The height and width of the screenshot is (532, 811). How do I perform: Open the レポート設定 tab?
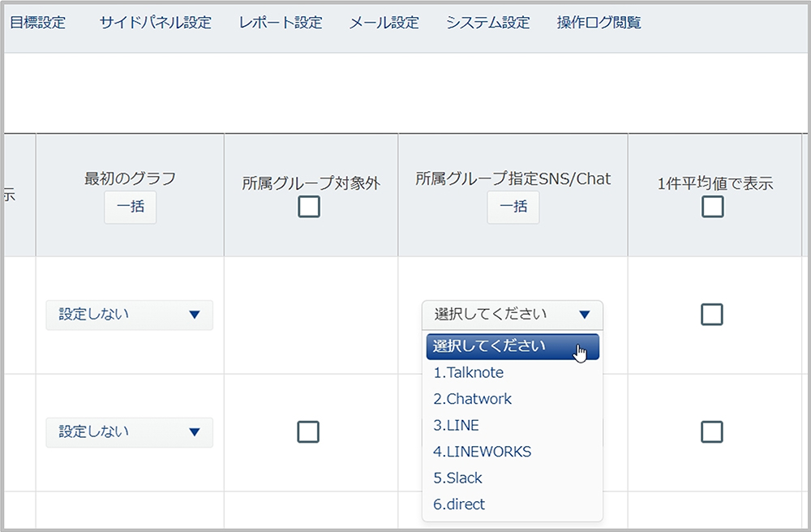pos(281,23)
